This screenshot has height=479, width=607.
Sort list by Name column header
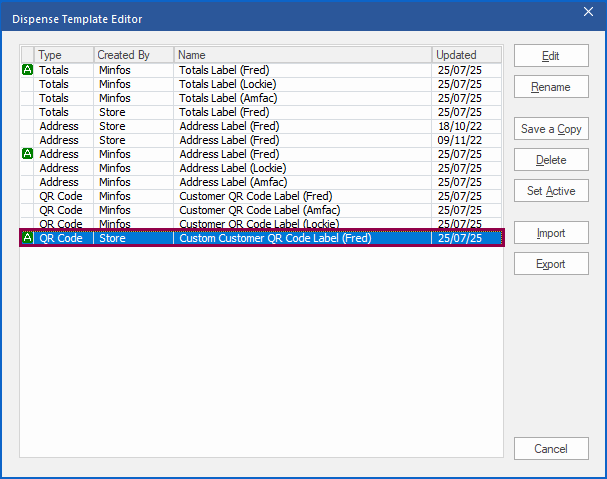303,55
